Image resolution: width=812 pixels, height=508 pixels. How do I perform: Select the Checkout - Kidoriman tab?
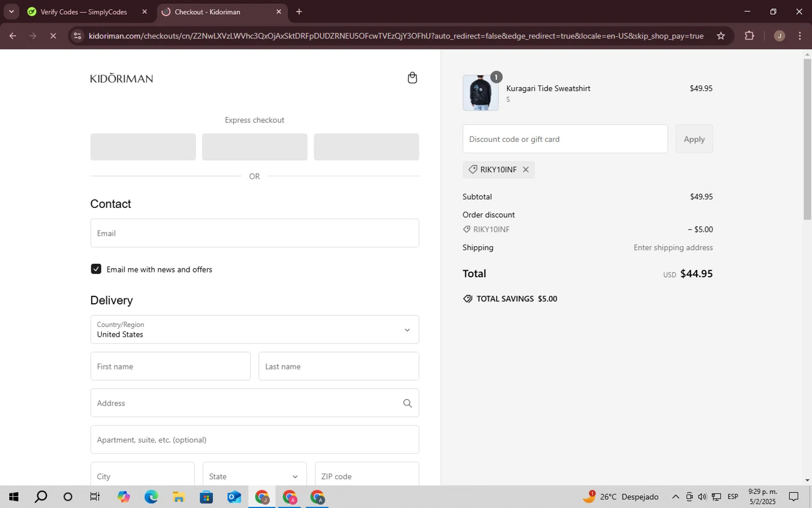coord(207,11)
